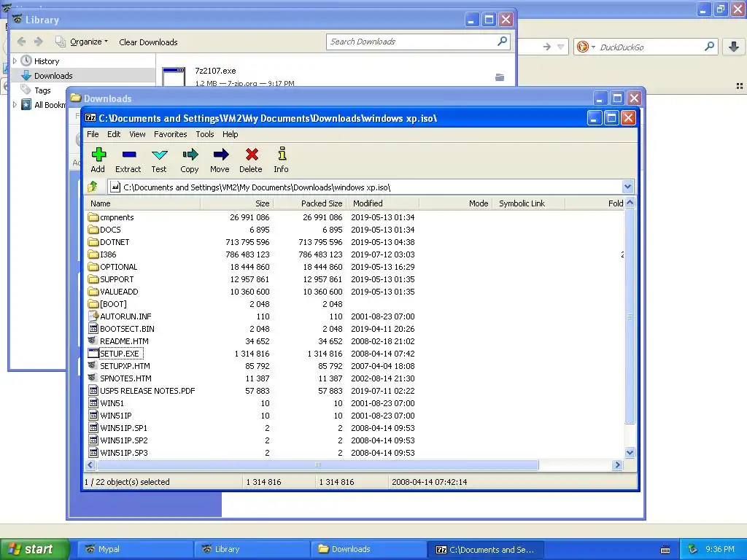
Task: Click the Copy toolbar icon
Action: click(190, 155)
